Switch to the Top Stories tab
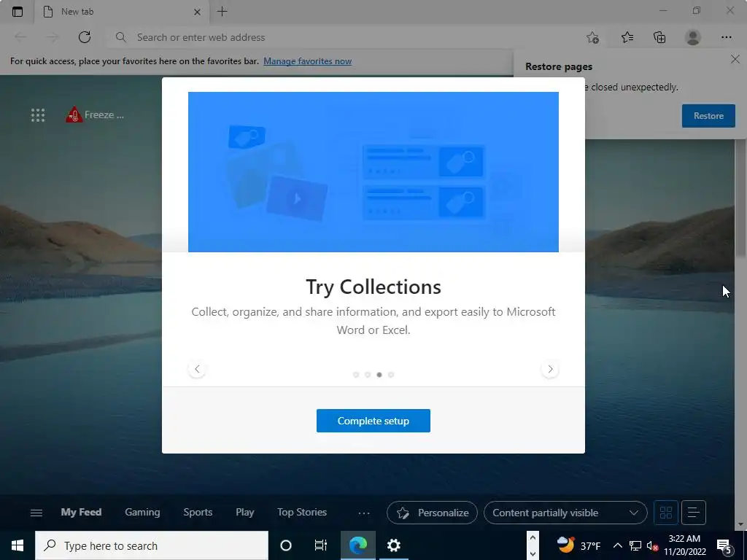The height and width of the screenshot is (560, 747). pos(302,513)
